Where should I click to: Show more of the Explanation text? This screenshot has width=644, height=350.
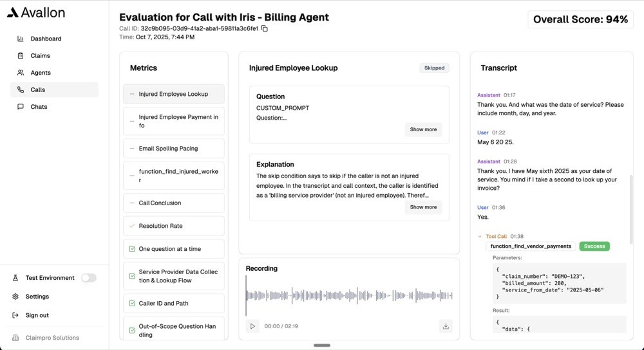(x=423, y=207)
